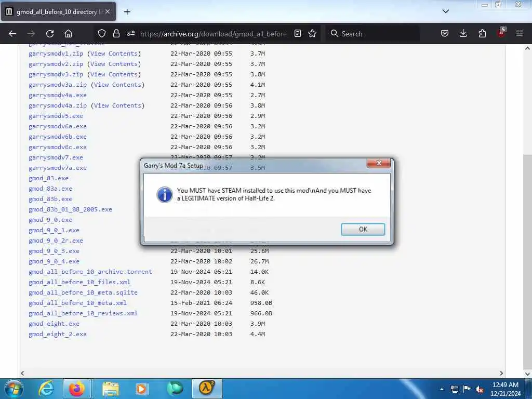The height and width of the screenshot is (399, 532).
Task: Click the horizontal scrollbar right arrow
Action: click(x=501, y=373)
